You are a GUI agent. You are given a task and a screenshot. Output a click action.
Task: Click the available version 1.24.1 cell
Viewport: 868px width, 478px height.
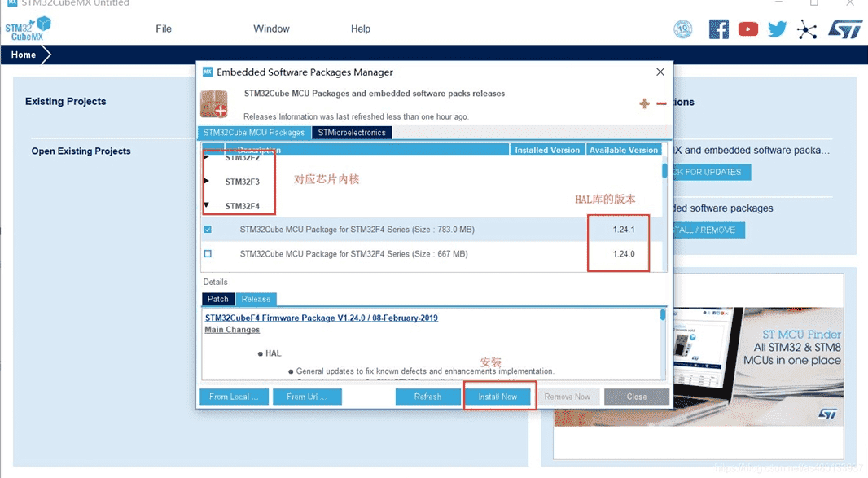624,230
